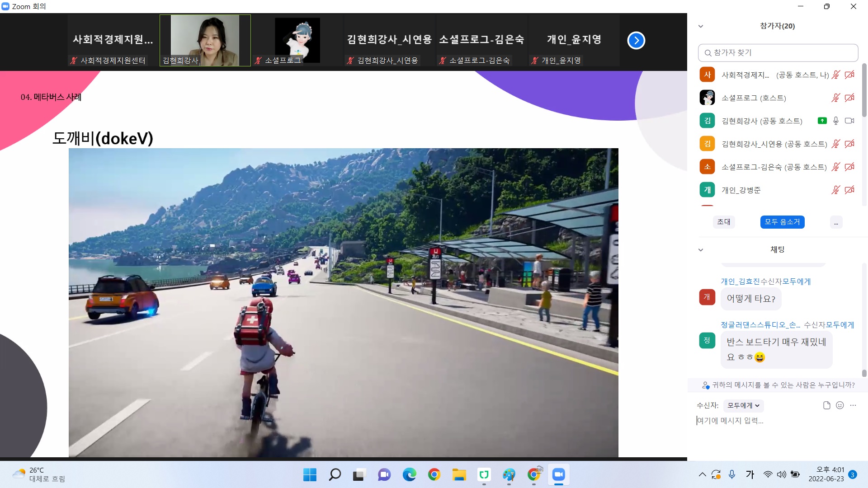
Task: Open Microsoft Edge from taskbar
Action: [409, 475]
